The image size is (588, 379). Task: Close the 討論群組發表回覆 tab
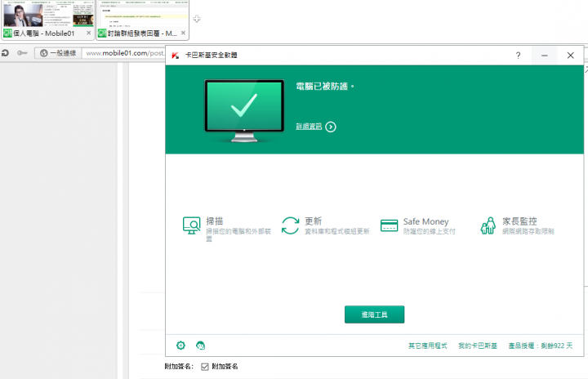(183, 33)
